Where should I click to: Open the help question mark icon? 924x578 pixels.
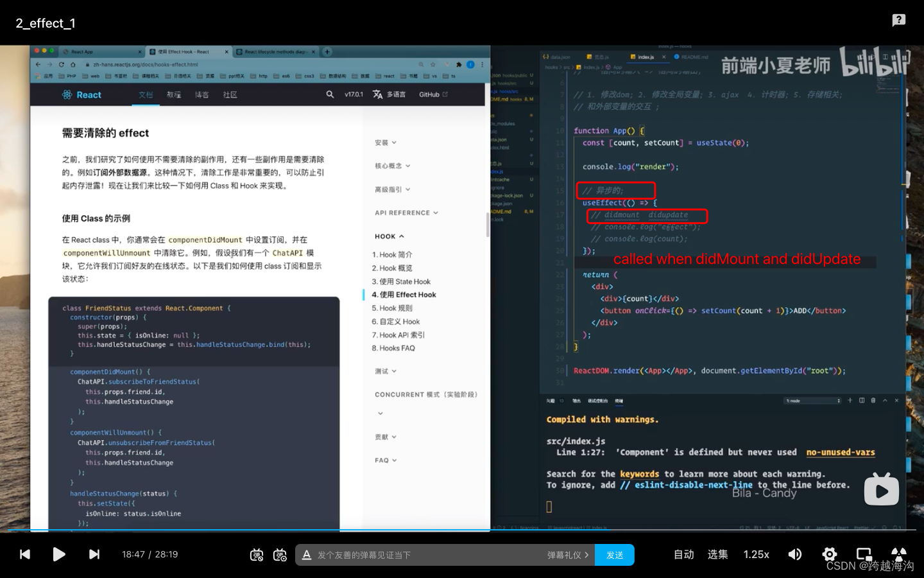coord(899,20)
